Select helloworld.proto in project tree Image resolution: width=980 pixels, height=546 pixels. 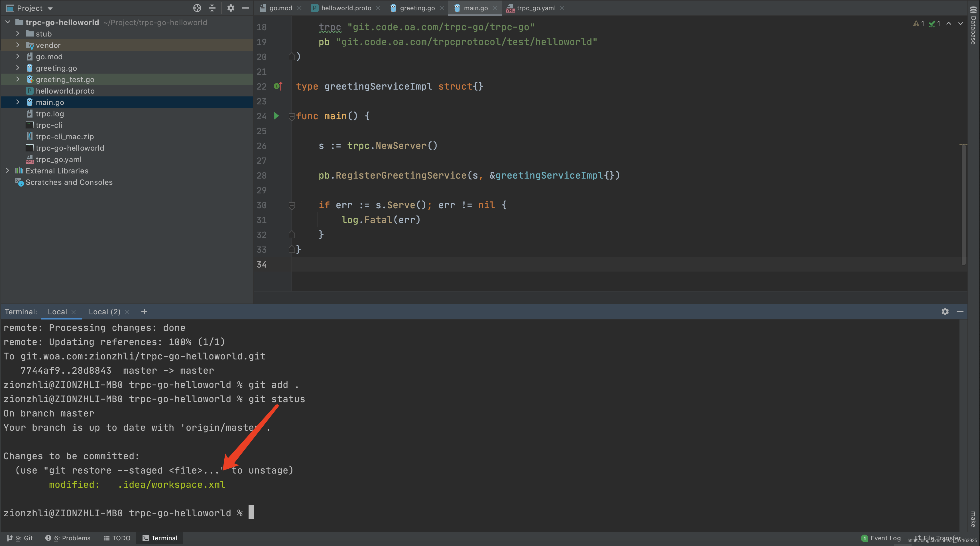(65, 91)
